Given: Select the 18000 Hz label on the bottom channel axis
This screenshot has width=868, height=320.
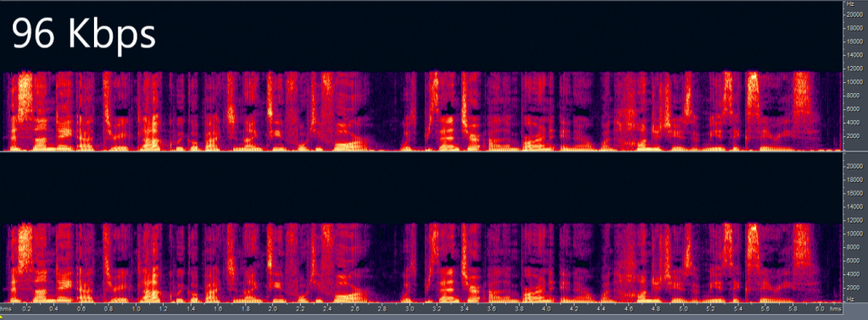Looking at the screenshot, I should pos(854,179).
